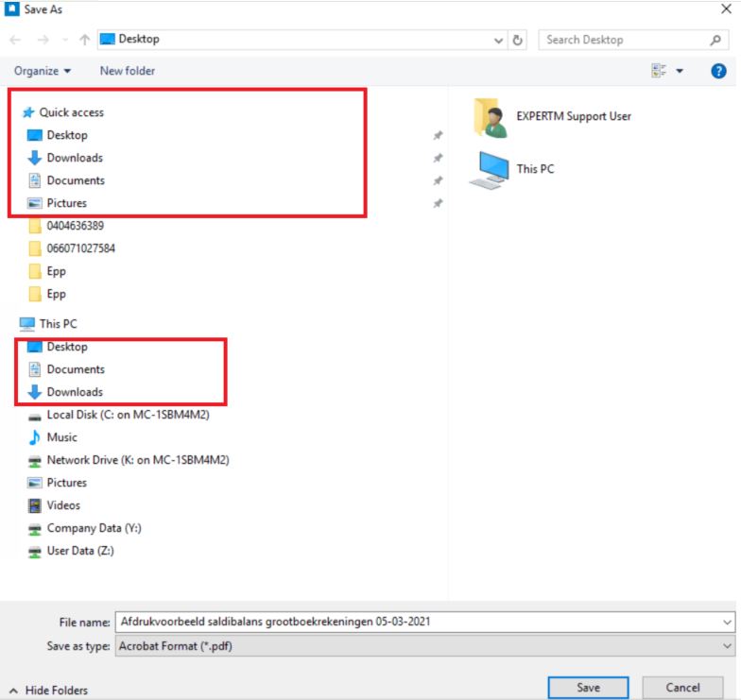741x700 pixels.
Task: Cancel the Save As dialog
Action: click(682, 688)
